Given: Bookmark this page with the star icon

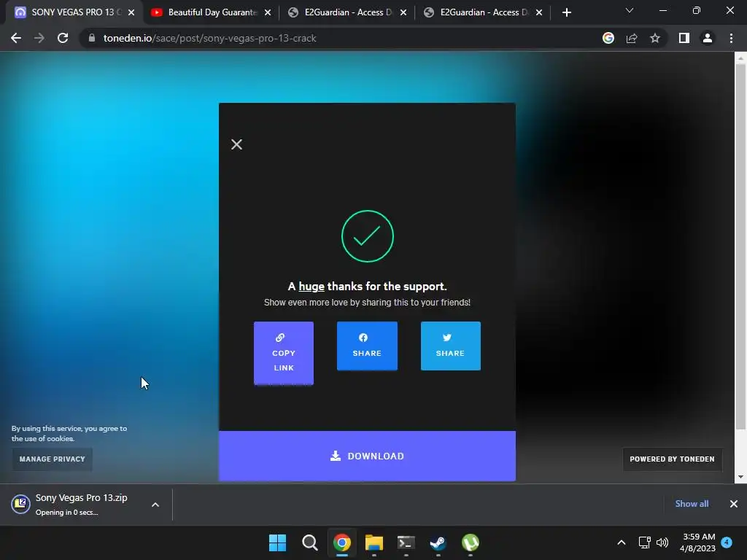Looking at the screenshot, I should click(x=655, y=38).
